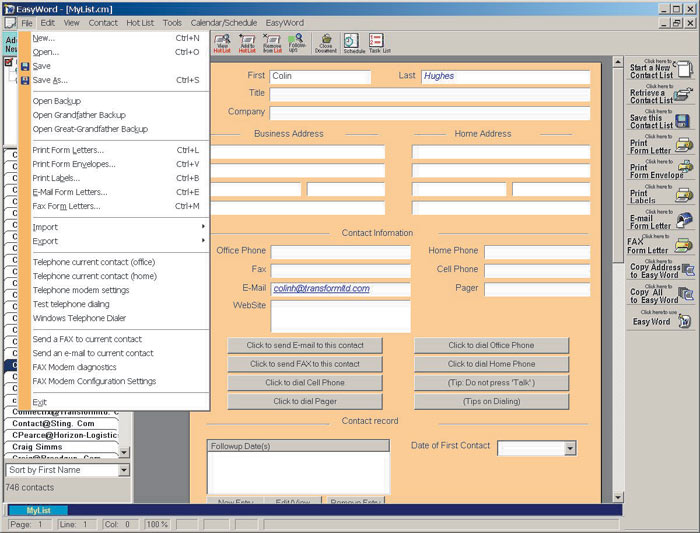Viewport: 700px width, 533px height.
Task: Open Follow-ups from the toolbar
Action: 297,41
